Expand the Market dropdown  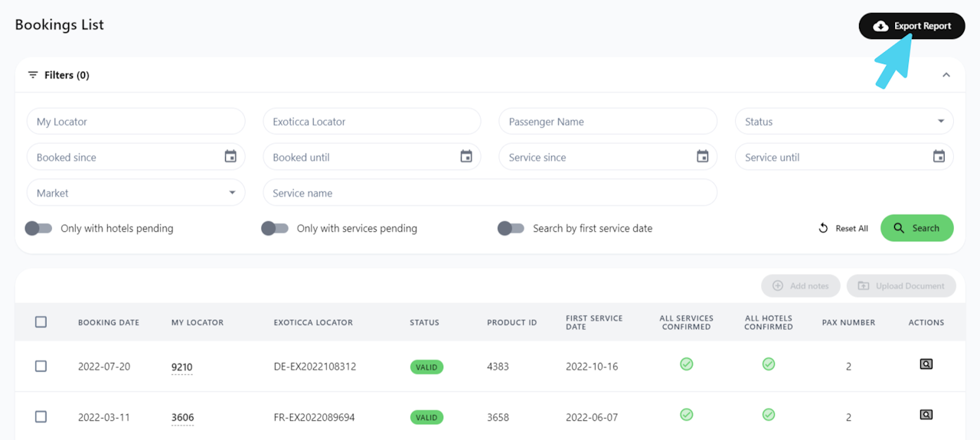[x=136, y=193]
